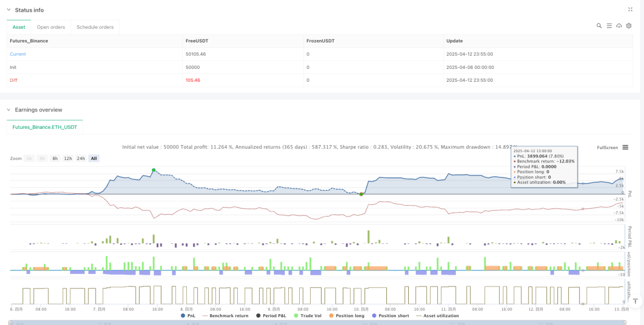This screenshot has width=644, height=325.
Task: Click the green peak marker on PnL line
Action: click(x=154, y=170)
